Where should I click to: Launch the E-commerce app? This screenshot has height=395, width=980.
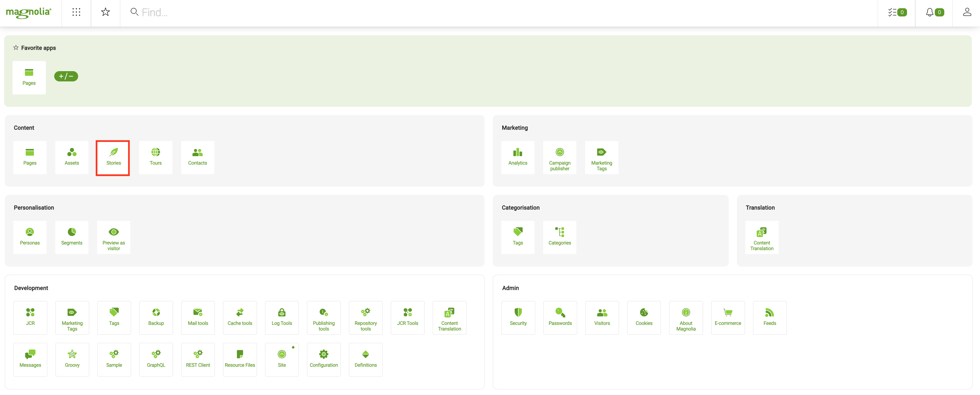728,318
